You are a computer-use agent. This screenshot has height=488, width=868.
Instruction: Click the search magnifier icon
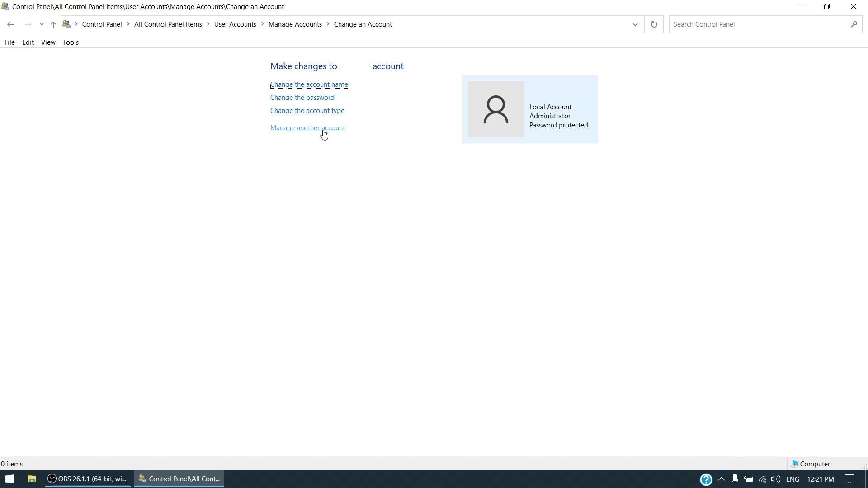coord(854,24)
